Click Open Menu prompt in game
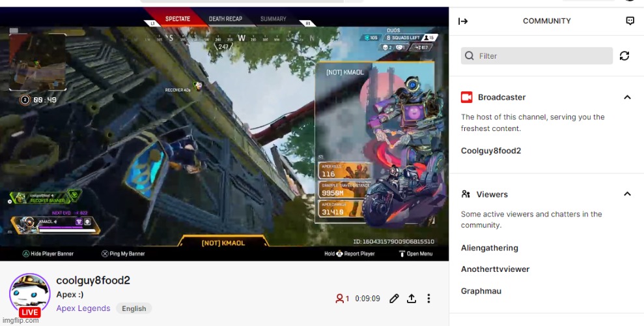Screen dimensions: 644x326 (x=415, y=254)
